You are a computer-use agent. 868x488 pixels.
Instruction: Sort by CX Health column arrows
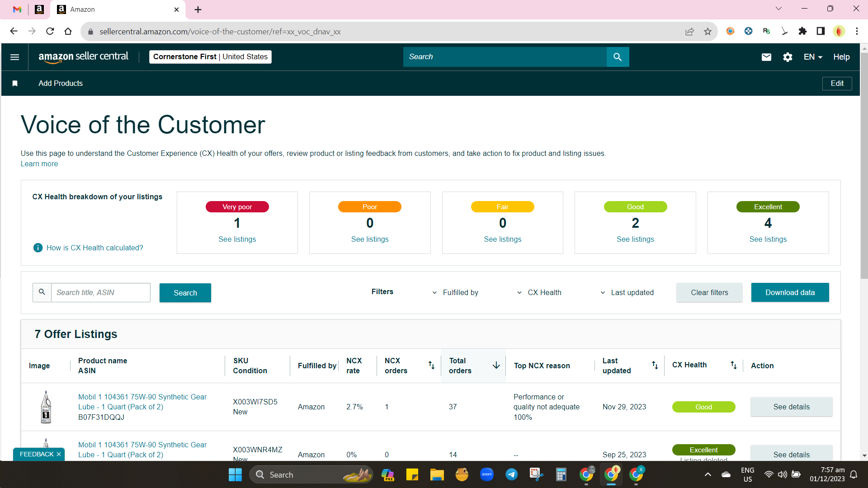pos(733,365)
